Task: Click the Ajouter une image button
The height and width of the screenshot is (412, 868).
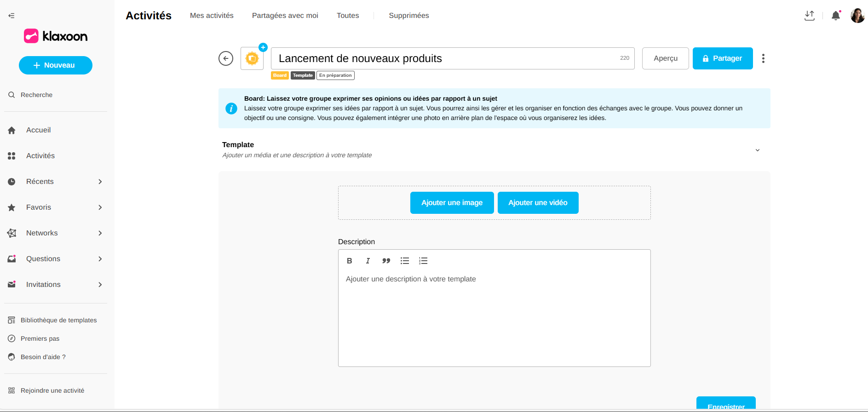Action: point(452,203)
